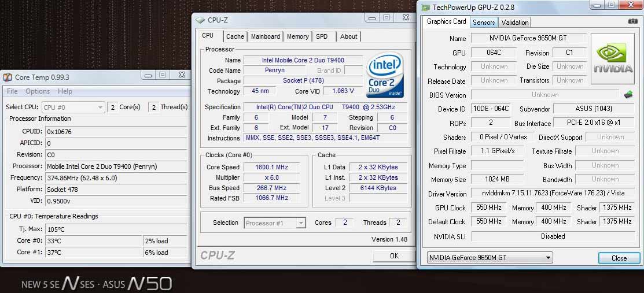Click the Package field Socket P (478)
The image size is (644, 293).
coord(303,80)
